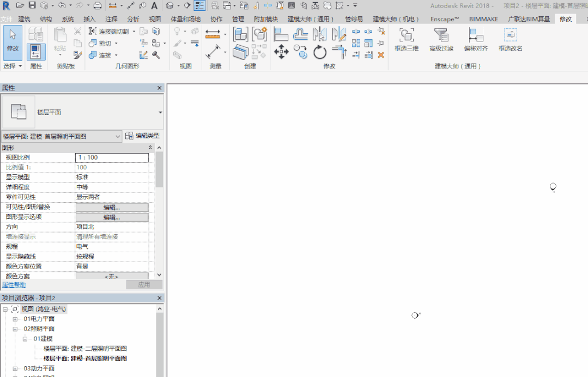Select the Rotate tool icon

coord(320,52)
